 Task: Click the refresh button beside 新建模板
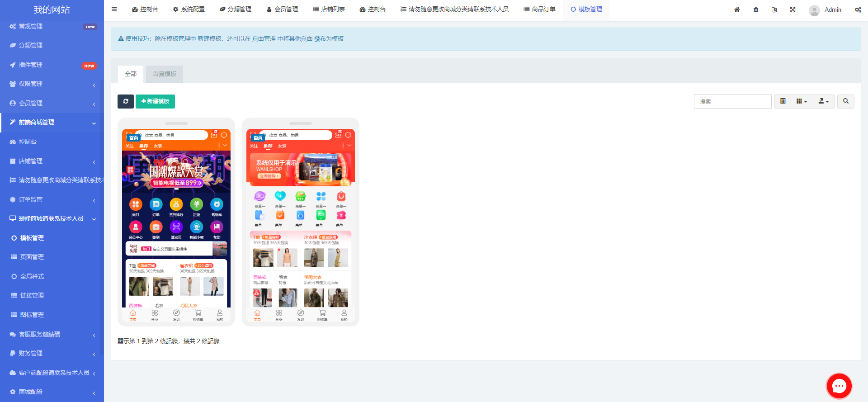pos(126,101)
